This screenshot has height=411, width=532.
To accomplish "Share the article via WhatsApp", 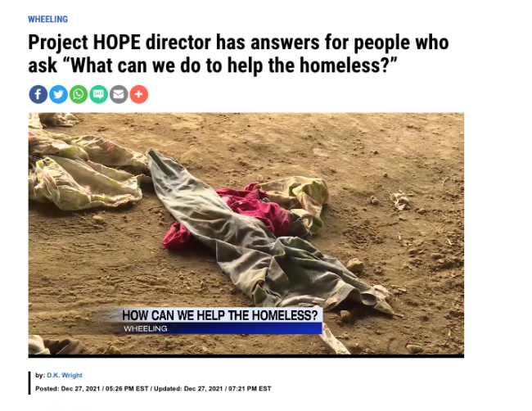I will point(79,94).
